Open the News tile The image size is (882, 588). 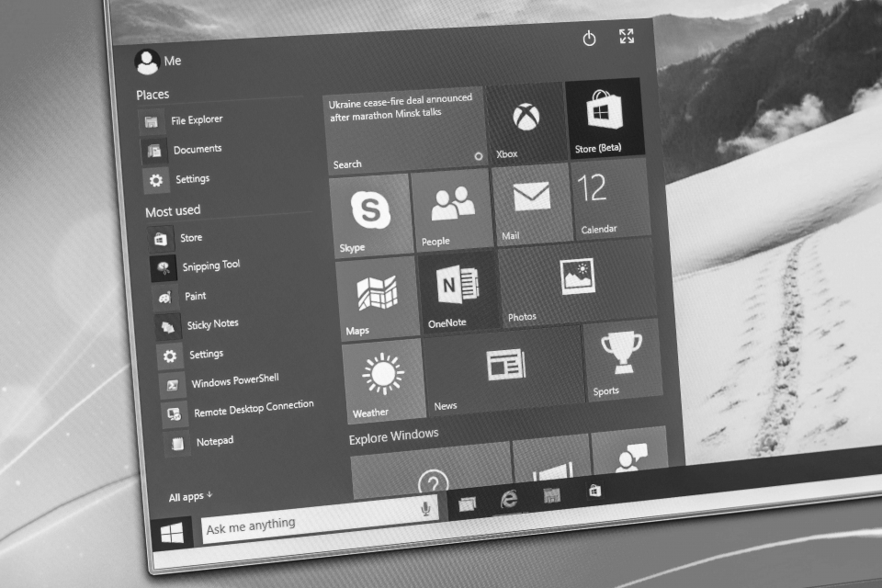504,372
